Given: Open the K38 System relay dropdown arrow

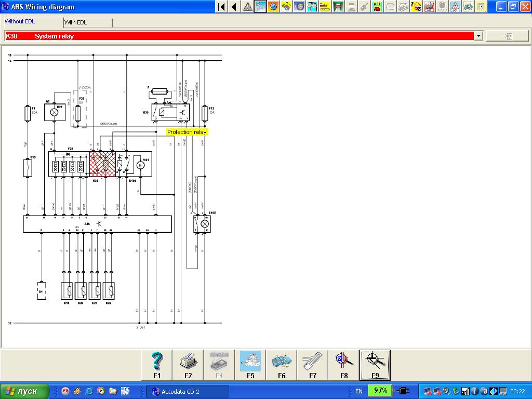Looking at the screenshot, I should click(x=478, y=36).
